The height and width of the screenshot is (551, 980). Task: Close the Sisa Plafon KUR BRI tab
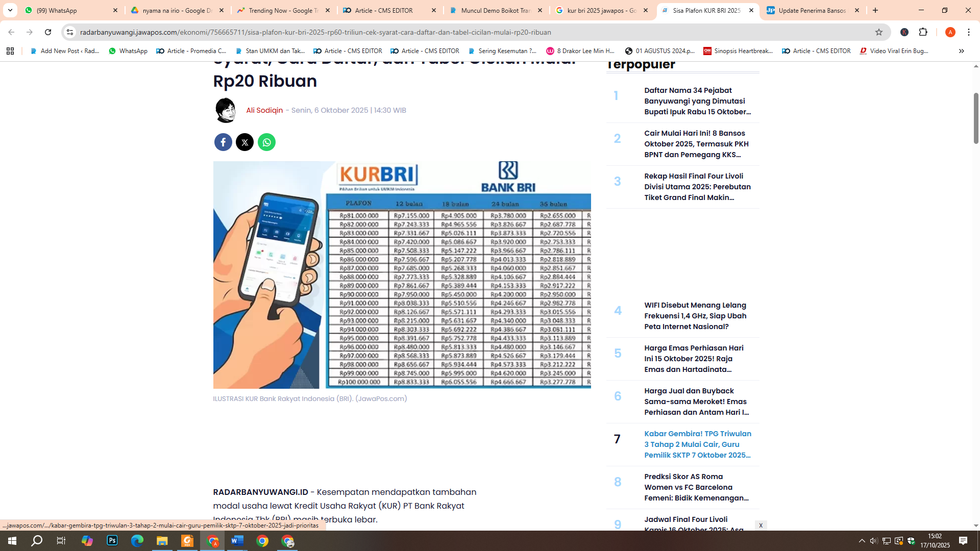click(x=751, y=10)
